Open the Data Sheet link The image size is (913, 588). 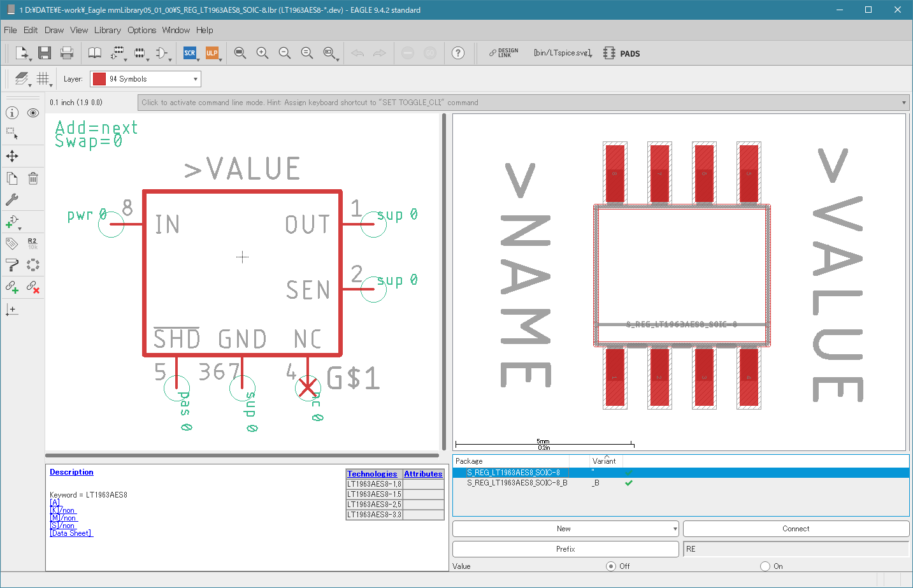(71, 533)
